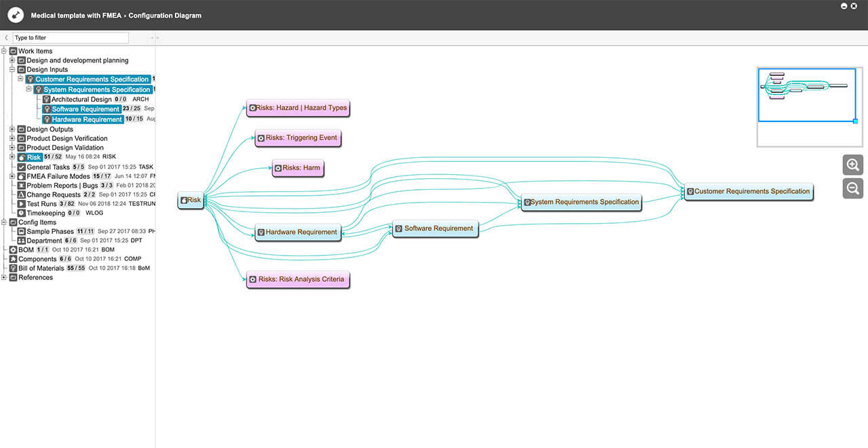Click the flame icon inside the Risk node
The width and height of the screenshot is (868, 448).
pyautogui.click(x=184, y=201)
